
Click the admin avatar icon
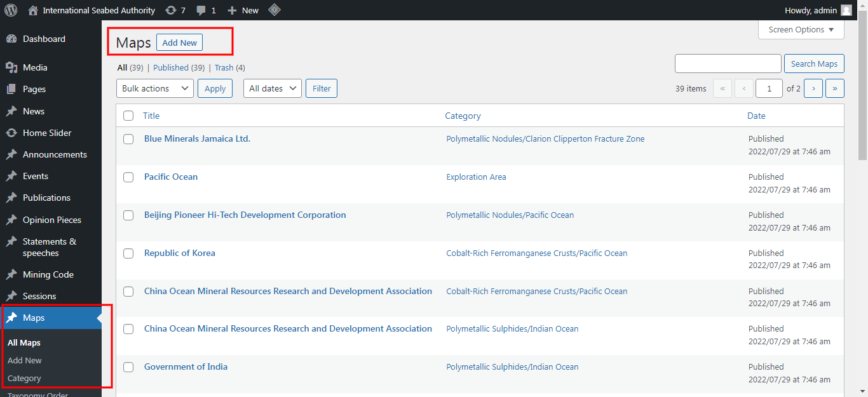pyautogui.click(x=846, y=10)
